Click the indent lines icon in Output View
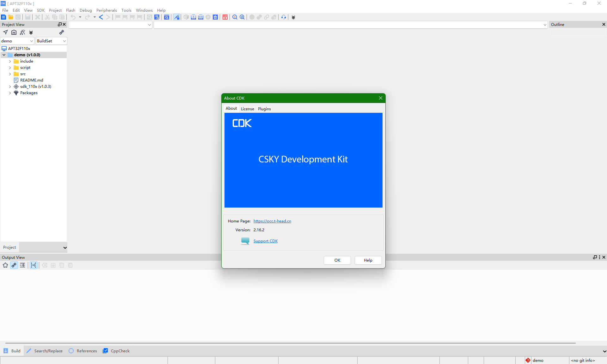 [x=22, y=265]
